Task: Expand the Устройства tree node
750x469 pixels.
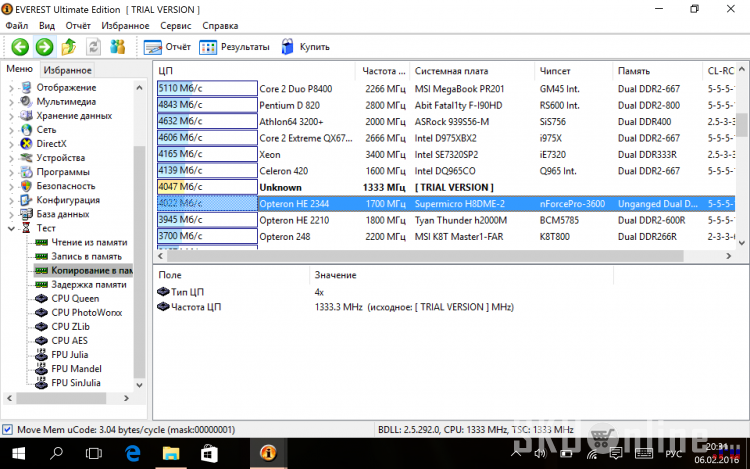Action: pos(11,158)
